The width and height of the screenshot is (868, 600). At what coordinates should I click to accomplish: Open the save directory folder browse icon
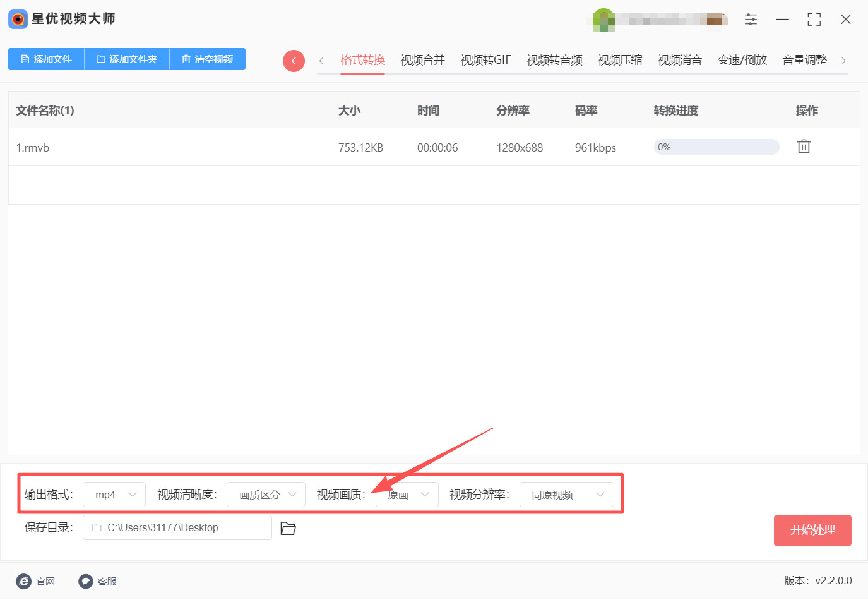pyautogui.click(x=288, y=528)
